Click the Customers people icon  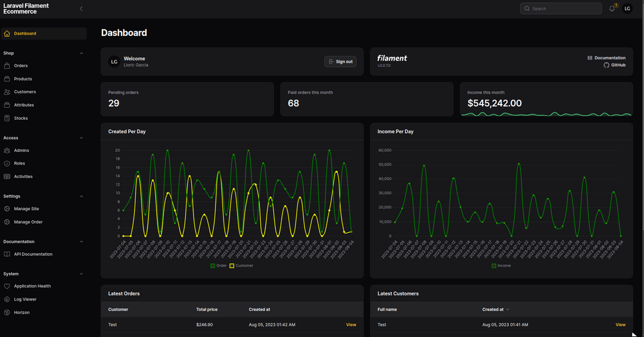[7, 92]
